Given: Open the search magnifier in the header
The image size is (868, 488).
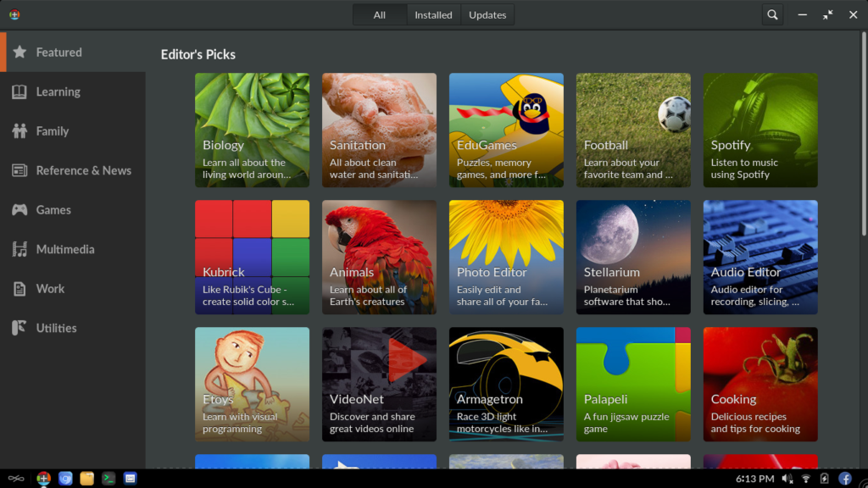Looking at the screenshot, I should 772,15.
